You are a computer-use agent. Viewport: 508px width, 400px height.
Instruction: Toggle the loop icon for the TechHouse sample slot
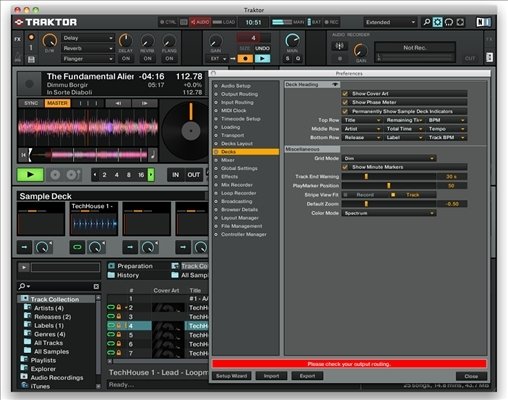click(x=77, y=247)
